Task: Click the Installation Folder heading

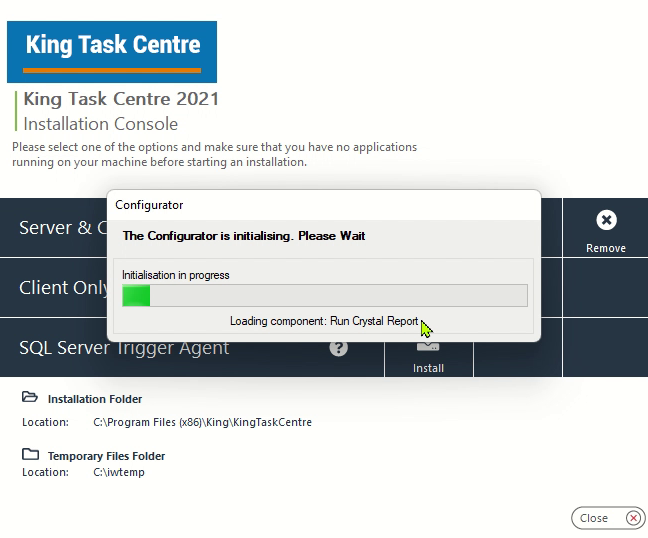Action: click(95, 399)
